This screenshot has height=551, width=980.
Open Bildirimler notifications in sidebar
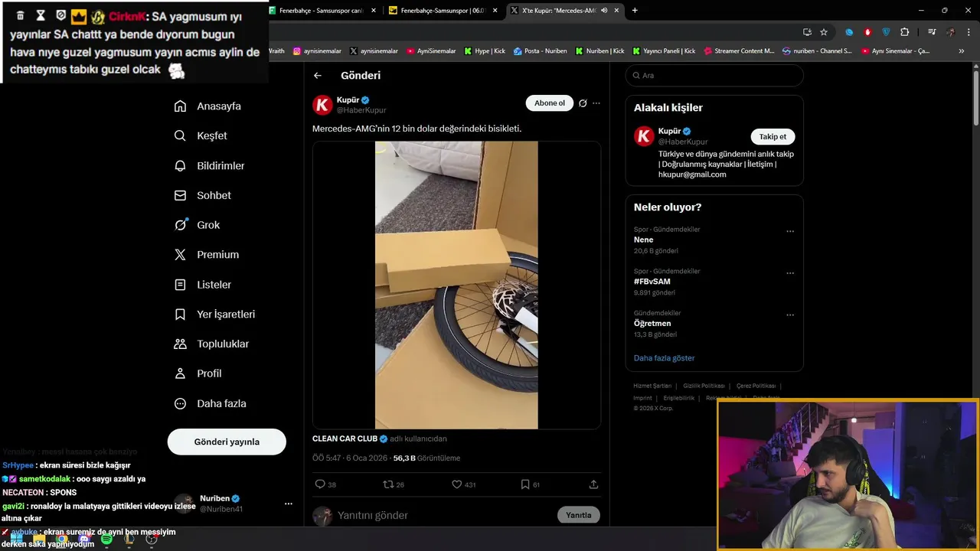[x=210, y=165]
